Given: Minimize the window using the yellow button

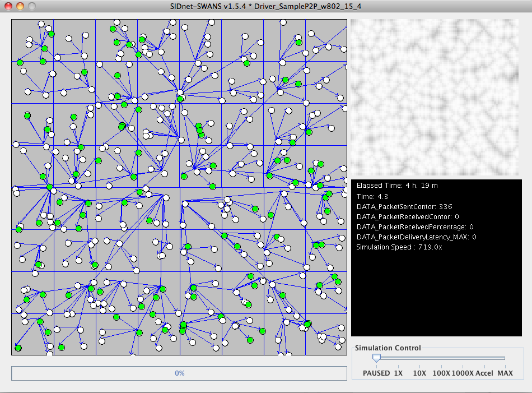Looking at the screenshot, I should point(20,6).
